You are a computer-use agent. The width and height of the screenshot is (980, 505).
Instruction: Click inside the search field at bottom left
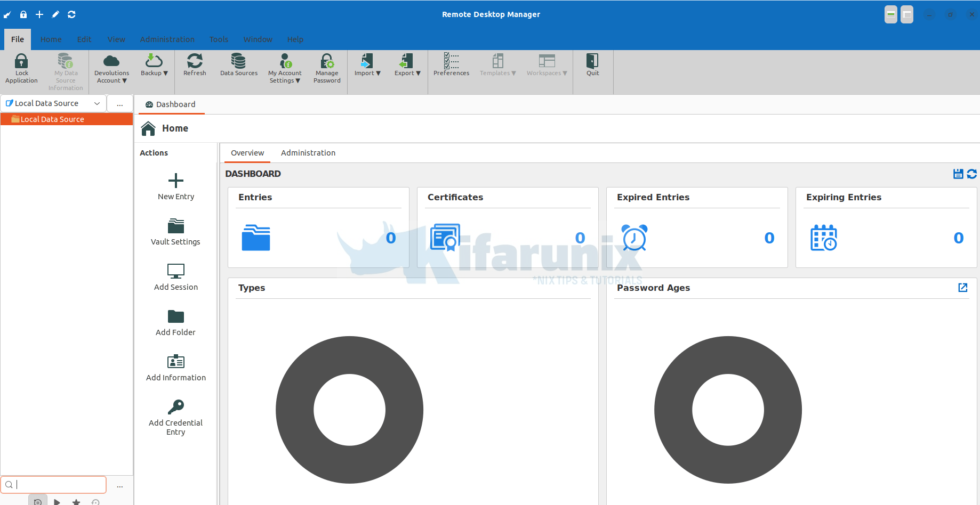click(53, 484)
